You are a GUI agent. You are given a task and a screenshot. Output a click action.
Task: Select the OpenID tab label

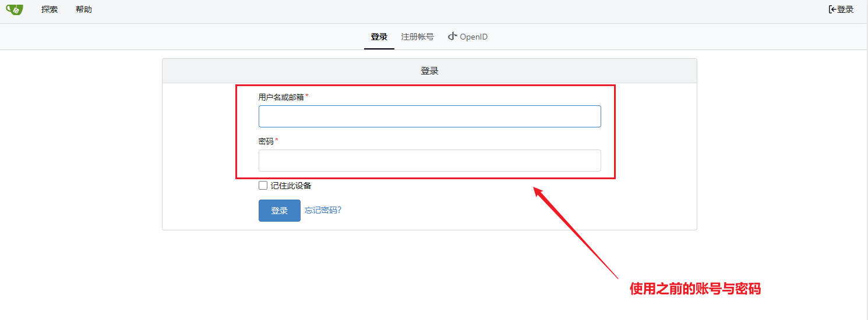(x=474, y=37)
